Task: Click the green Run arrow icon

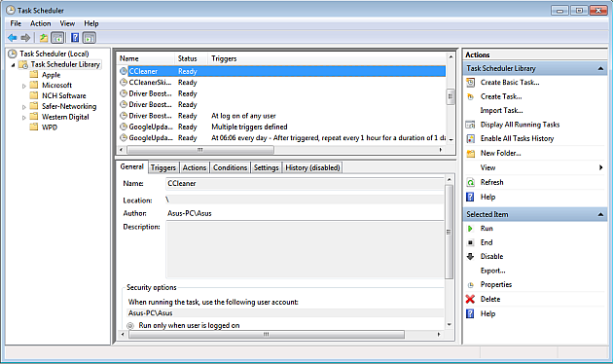Action: [x=470, y=229]
